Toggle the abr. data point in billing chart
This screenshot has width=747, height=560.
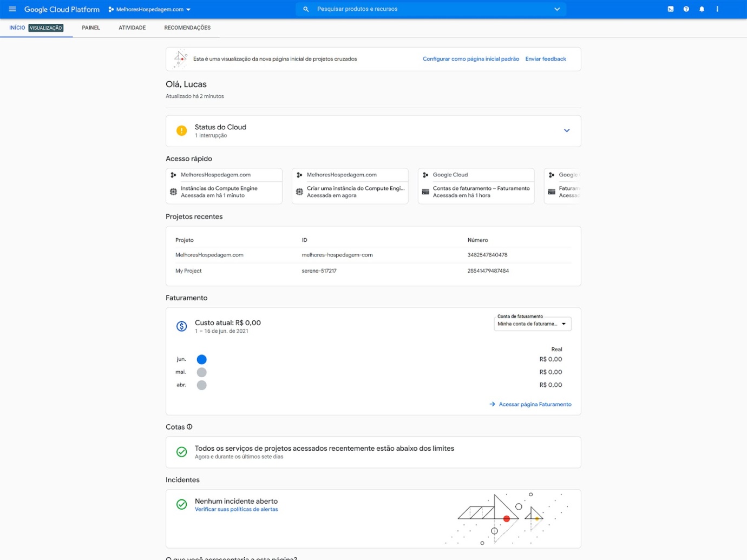pos(202,385)
